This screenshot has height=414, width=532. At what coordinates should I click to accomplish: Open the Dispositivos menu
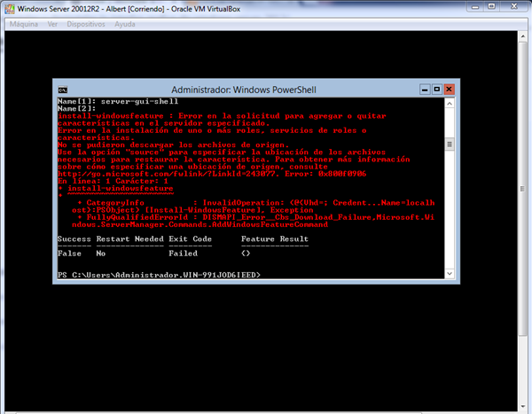[x=86, y=24]
